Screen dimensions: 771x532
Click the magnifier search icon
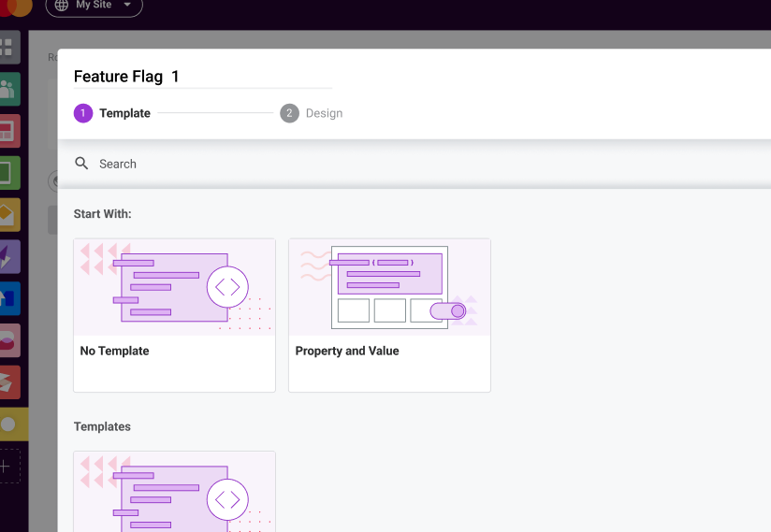pos(81,163)
